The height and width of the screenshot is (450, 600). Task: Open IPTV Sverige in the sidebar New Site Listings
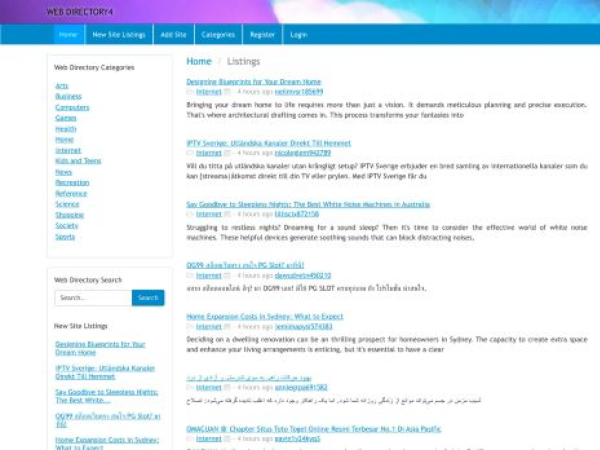(x=105, y=372)
